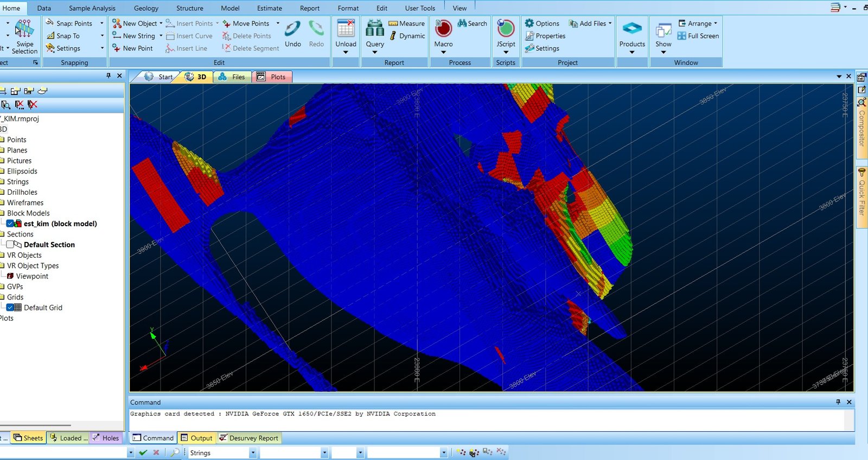The height and width of the screenshot is (460, 868).
Task: Activate the Swipe Selection tool
Action: pos(24,36)
